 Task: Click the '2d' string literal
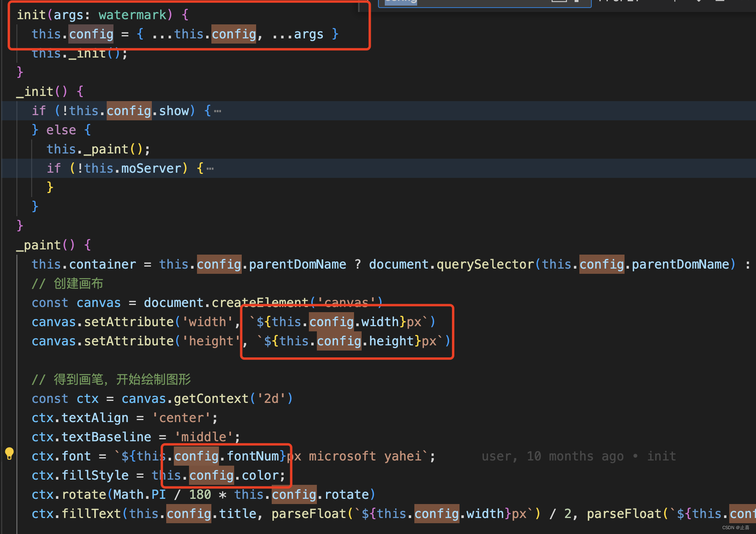271,399
